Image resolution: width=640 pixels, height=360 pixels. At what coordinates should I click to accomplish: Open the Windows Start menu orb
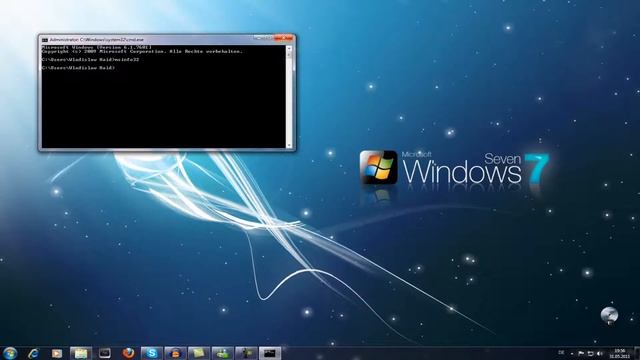click(x=10, y=353)
